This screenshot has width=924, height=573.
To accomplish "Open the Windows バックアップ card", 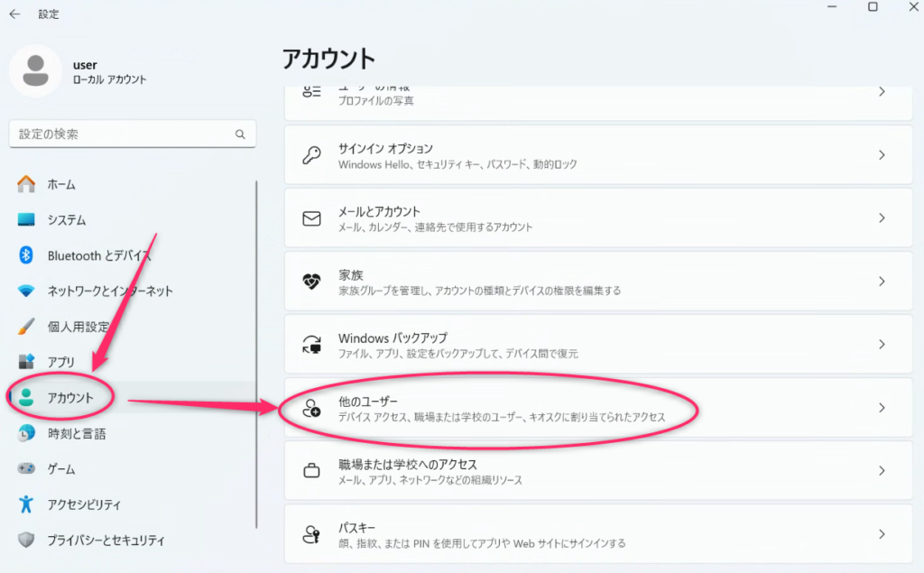I will pos(599,345).
